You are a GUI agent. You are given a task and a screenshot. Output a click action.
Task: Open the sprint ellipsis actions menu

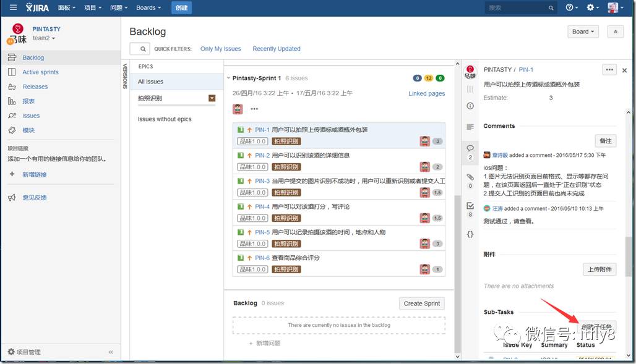(x=254, y=109)
